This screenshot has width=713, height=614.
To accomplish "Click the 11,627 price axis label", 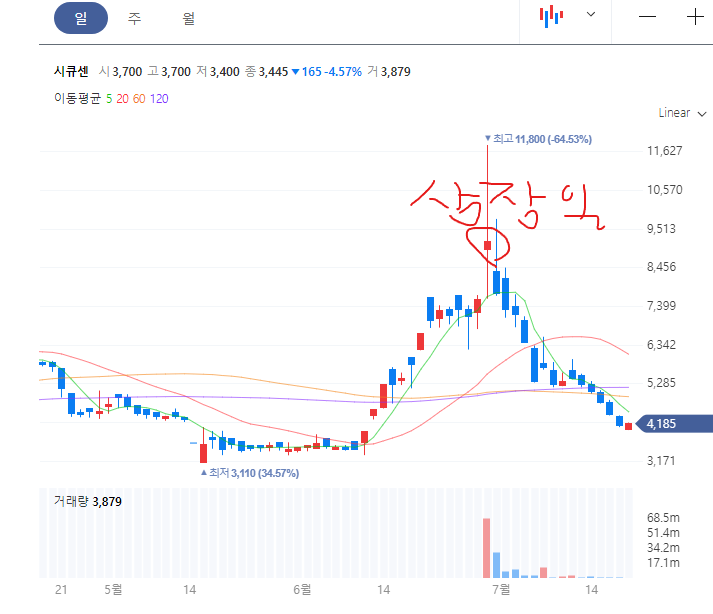I will [x=664, y=151].
